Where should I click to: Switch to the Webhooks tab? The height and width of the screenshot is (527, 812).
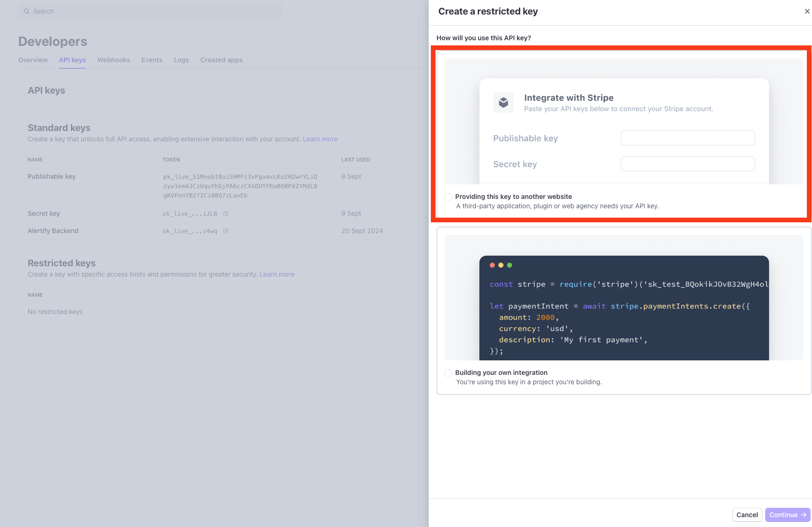tap(113, 60)
